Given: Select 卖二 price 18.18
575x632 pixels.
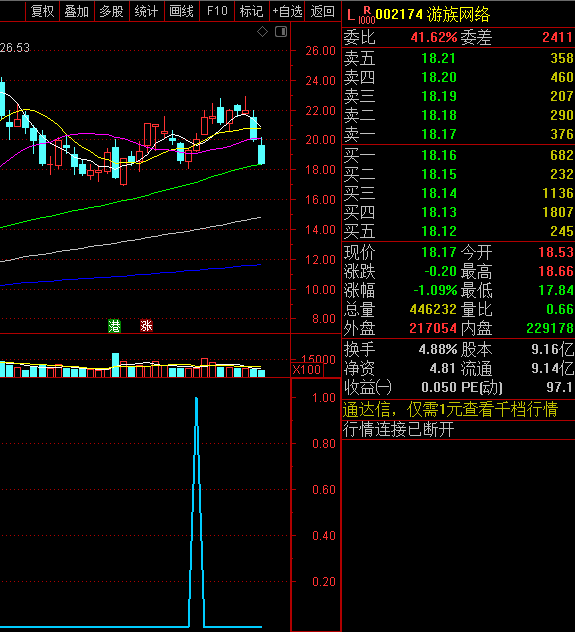Looking at the screenshot, I should 438,115.
